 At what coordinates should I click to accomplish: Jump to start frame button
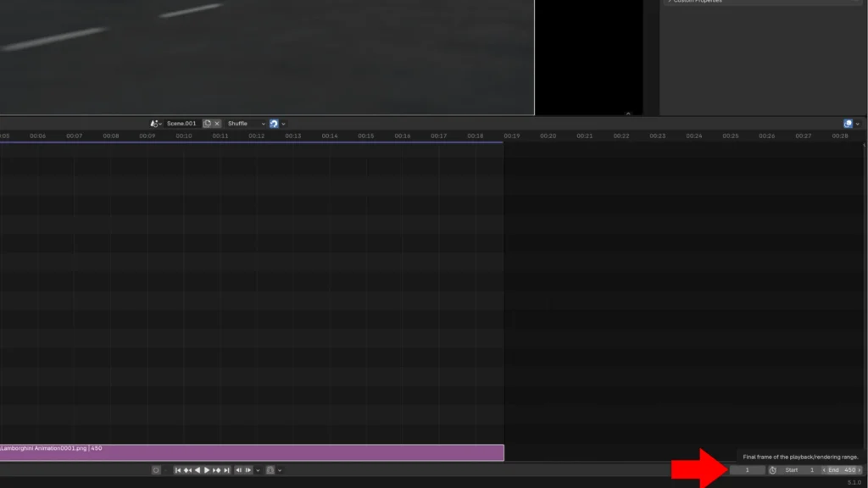point(178,469)
